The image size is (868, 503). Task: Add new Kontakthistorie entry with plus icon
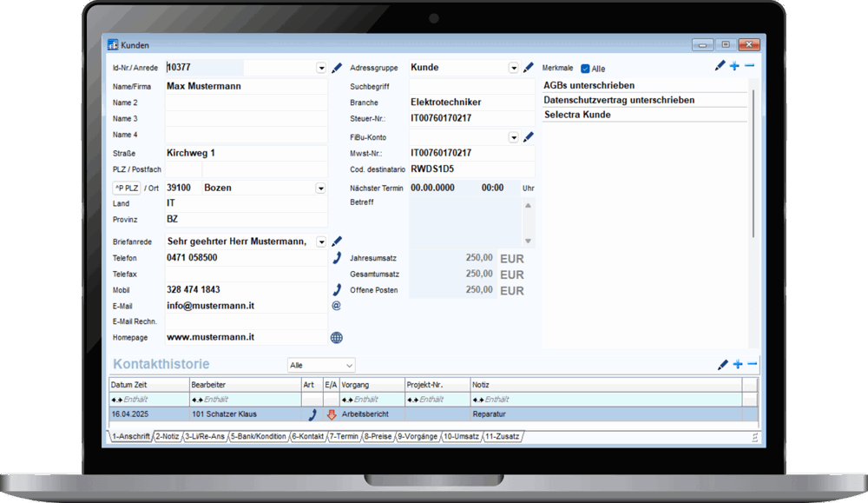[738, 365]
